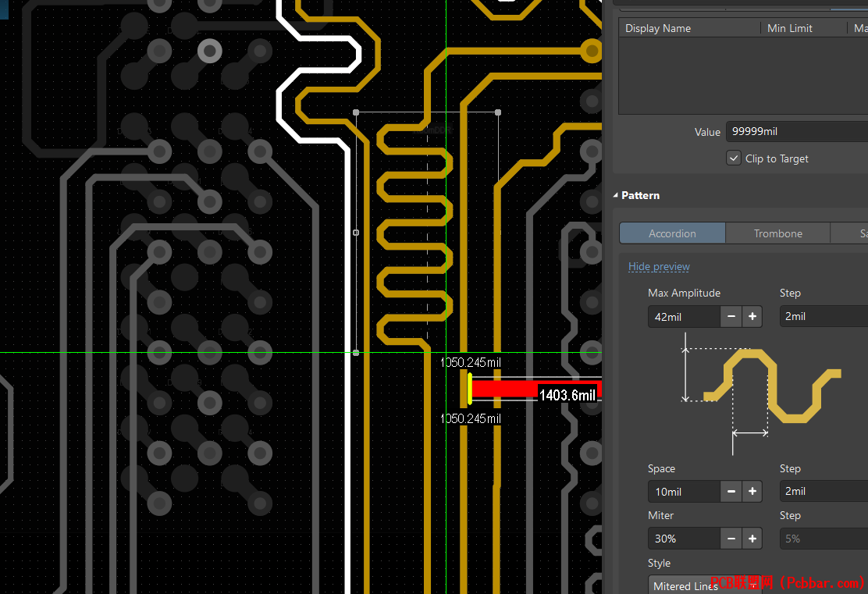This screenshot has height=594, width=868.
Task: Edit the Miter 30% field
Action: (x=685, y=539)
